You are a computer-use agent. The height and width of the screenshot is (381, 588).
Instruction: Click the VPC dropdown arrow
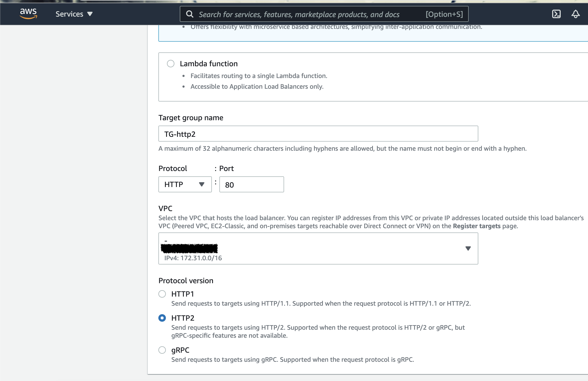tap(468, 248)
